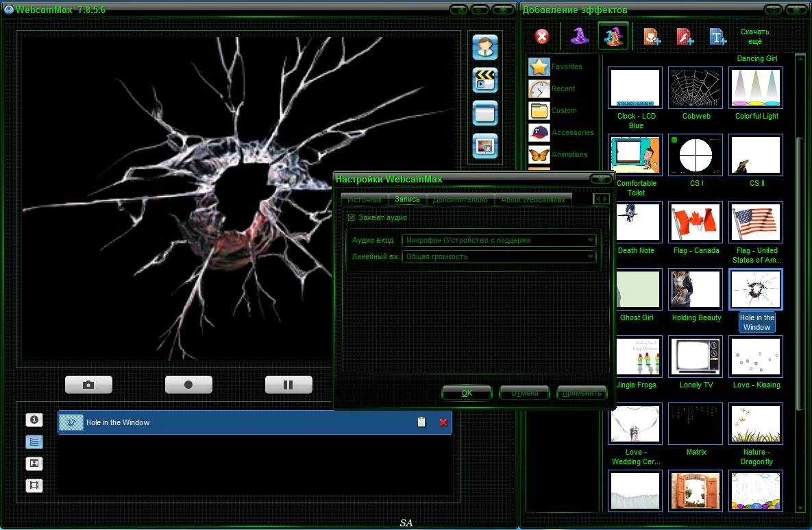Apply the Cobweb effect thumbnail
The height and width of the screenshot is (530, 812).
[696, 88]
